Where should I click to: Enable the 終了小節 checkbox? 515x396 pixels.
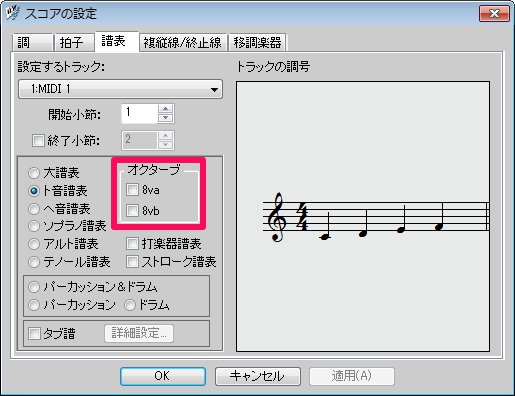(x=38, y=140)
